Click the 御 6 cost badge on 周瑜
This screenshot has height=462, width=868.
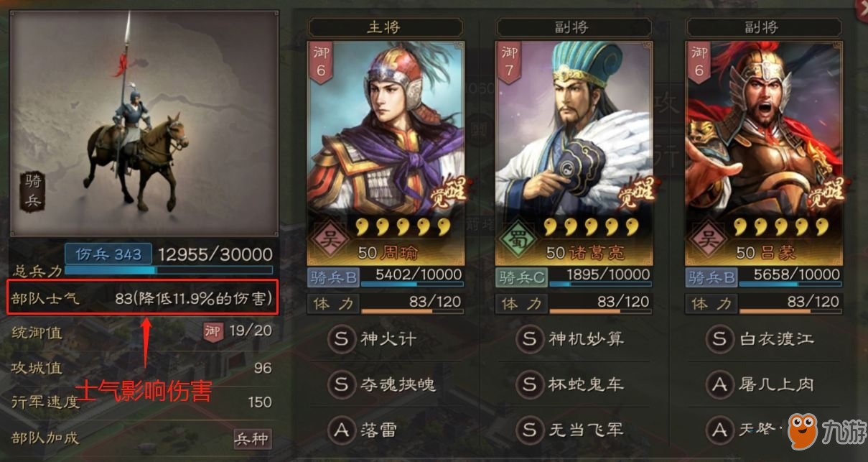pyautogui.click(x=320, y=63)
